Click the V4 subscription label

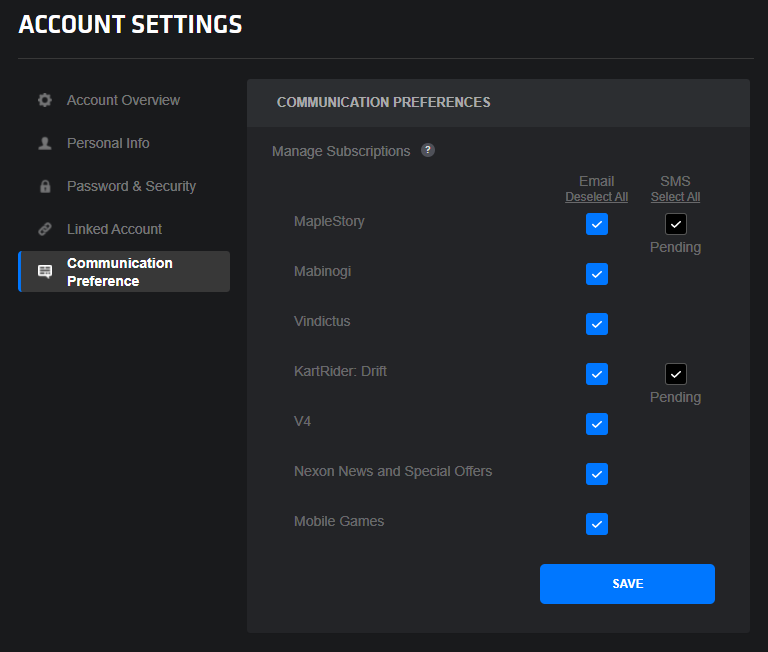[x=302, y=421]
